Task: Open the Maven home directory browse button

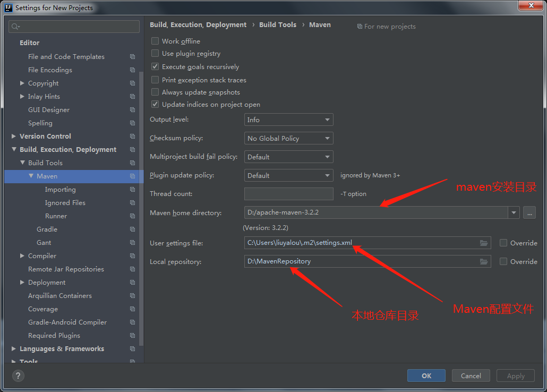Action: [x=529, y=212]
